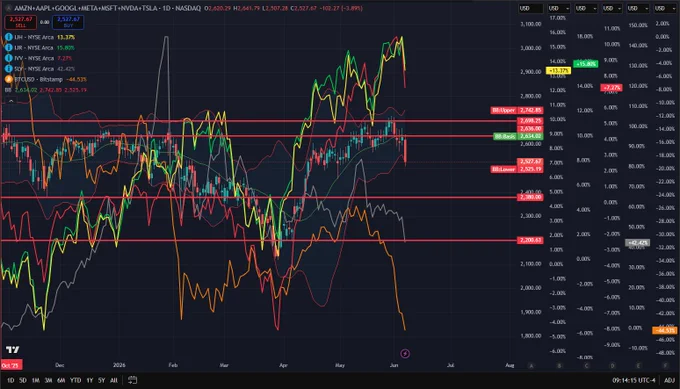The width and height of the screenshot is (680, 389).
Task: Click the info icon beside the 7.27% legend row
Action: click(8, 58)
